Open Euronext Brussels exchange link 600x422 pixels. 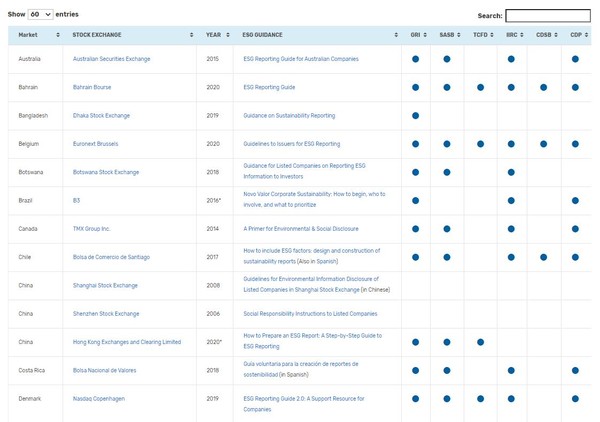pyautogui.click(x=98, y=144)
